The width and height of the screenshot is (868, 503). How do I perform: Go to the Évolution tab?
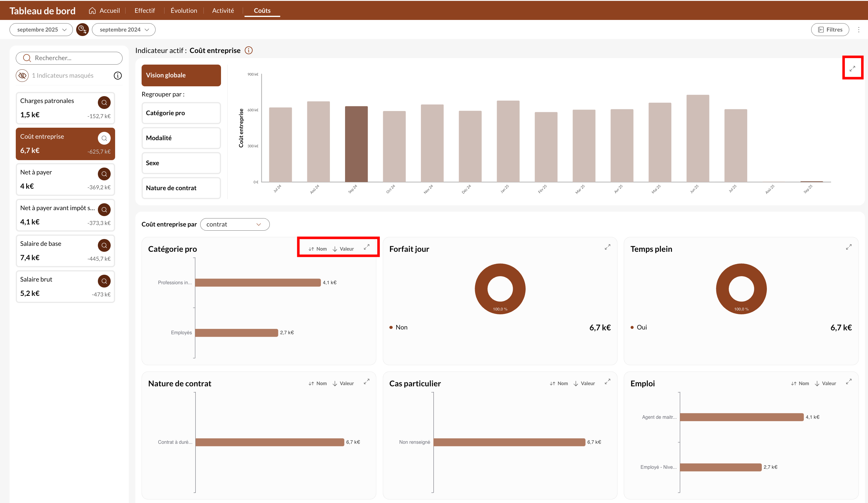[x=184, y=11]
